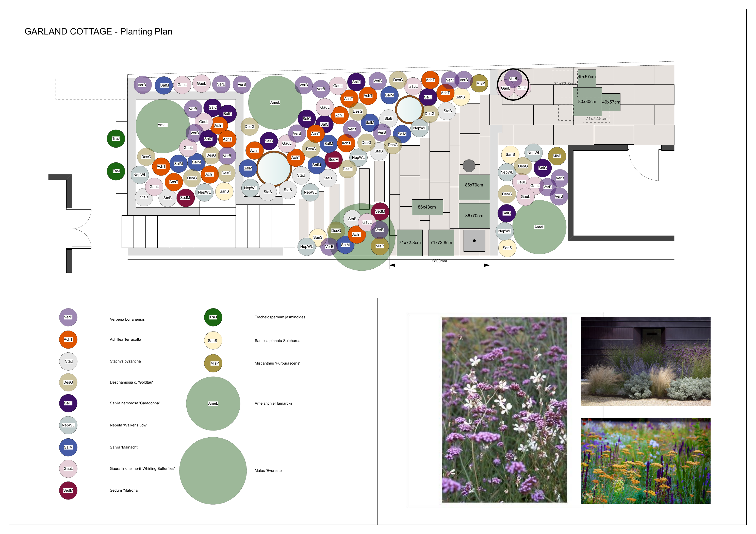Viewport: 756px width, 534px height.
Task: Open the tall verbena and gaura photo
Action: tap(504, 410)
